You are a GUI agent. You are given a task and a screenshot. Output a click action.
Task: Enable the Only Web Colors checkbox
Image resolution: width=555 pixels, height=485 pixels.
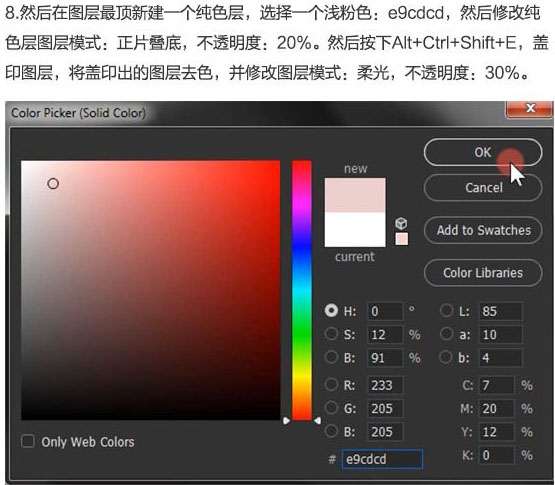pyautogui.click(x=28, y=441)
